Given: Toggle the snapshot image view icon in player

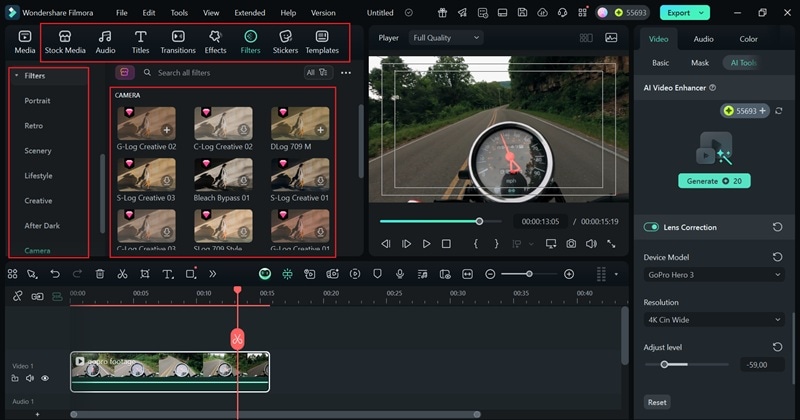Looking at the screenshot, I should coord(611,38).
